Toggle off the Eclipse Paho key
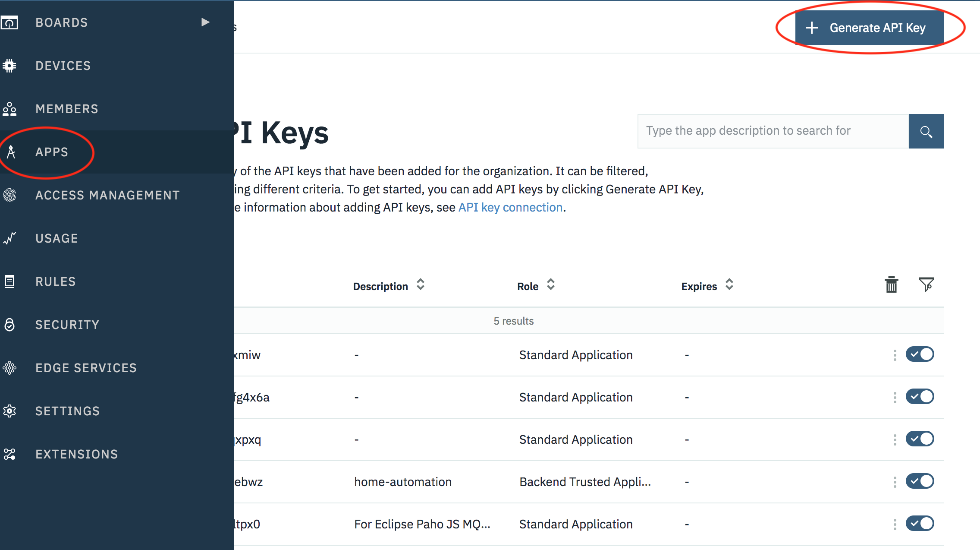The height and width of the screenshot is (550, 980). (920, 523)
